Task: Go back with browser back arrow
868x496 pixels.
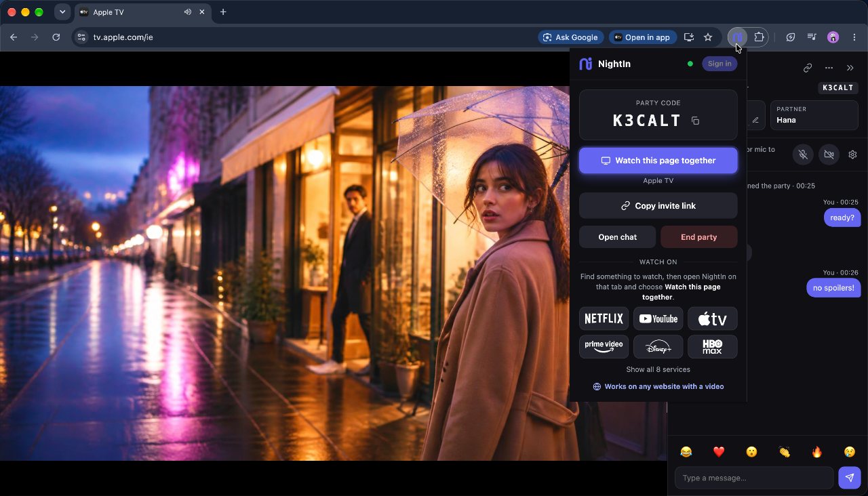Action: pos(14,37)
